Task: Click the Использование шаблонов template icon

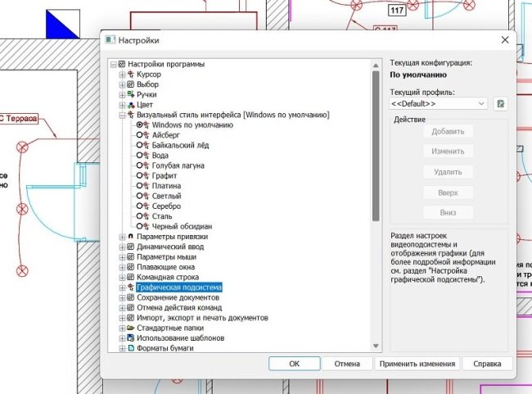Action: 131,338
